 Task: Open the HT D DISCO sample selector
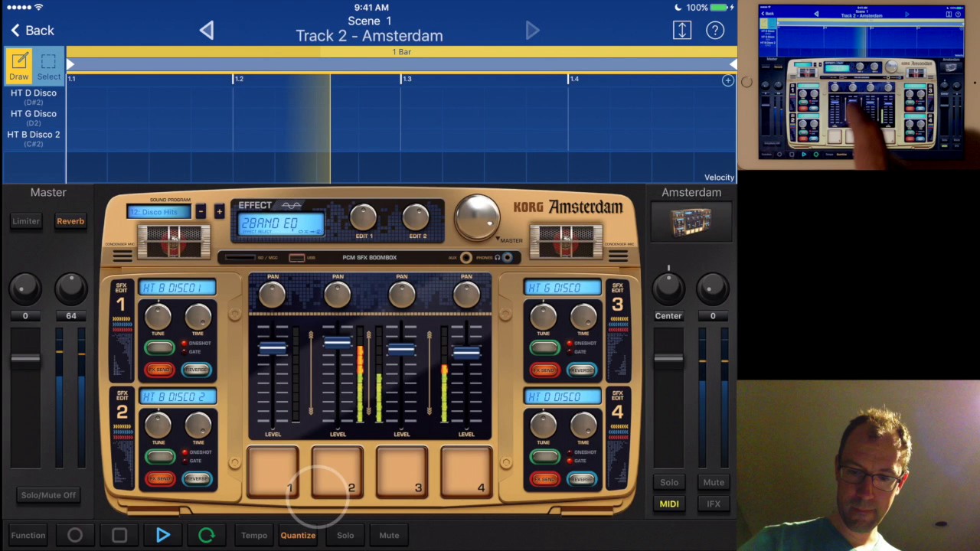point(563,397)
